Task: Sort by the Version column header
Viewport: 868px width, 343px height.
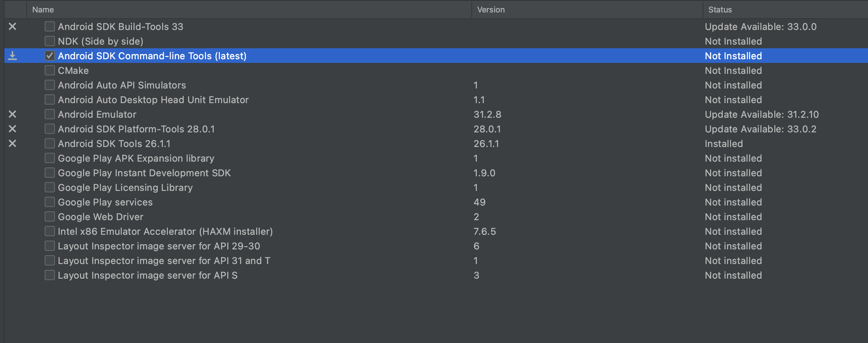Action: (587, 10)
